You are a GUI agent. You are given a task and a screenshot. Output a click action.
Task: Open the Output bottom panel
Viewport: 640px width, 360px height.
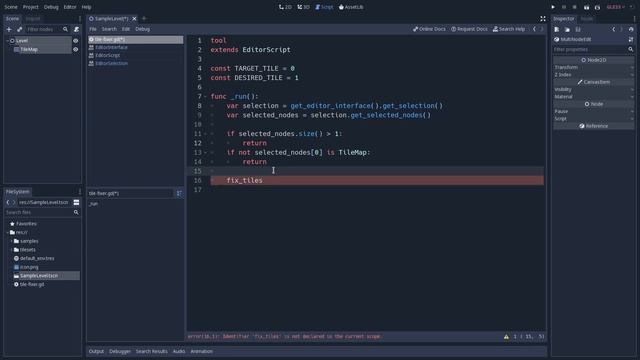[96, 351]
